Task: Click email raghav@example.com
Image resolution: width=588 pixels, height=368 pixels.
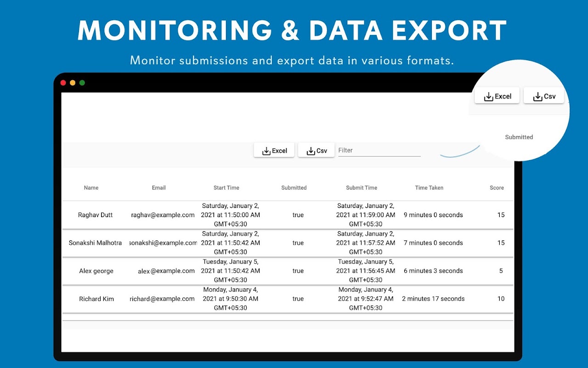Action: click(163, 215)
